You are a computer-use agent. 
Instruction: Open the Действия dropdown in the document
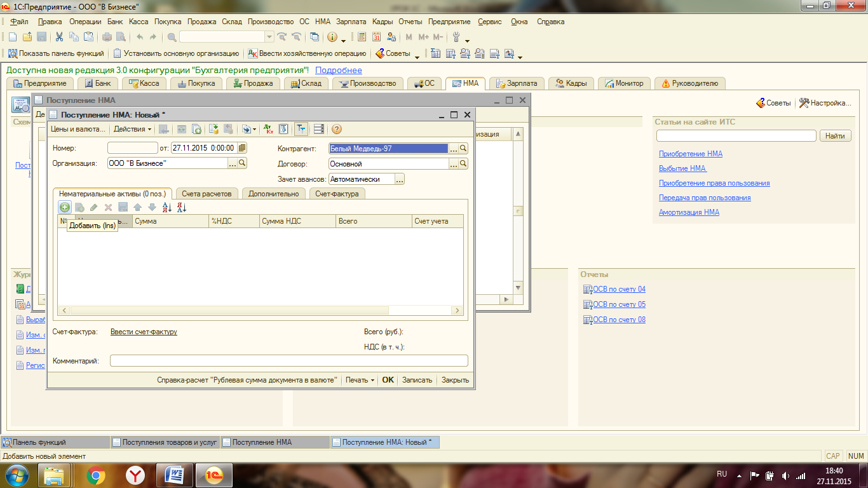133,129
